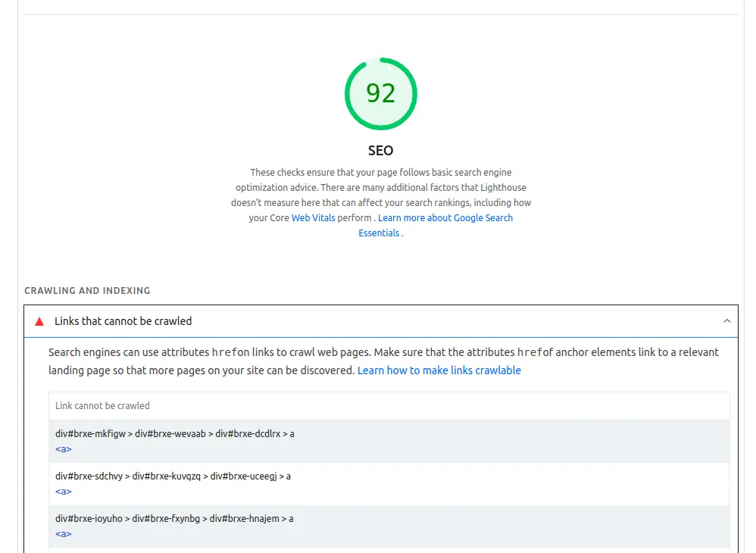Click the Links that cannot be crawled title
Viewport: 756px width, 553px height.
123,320
